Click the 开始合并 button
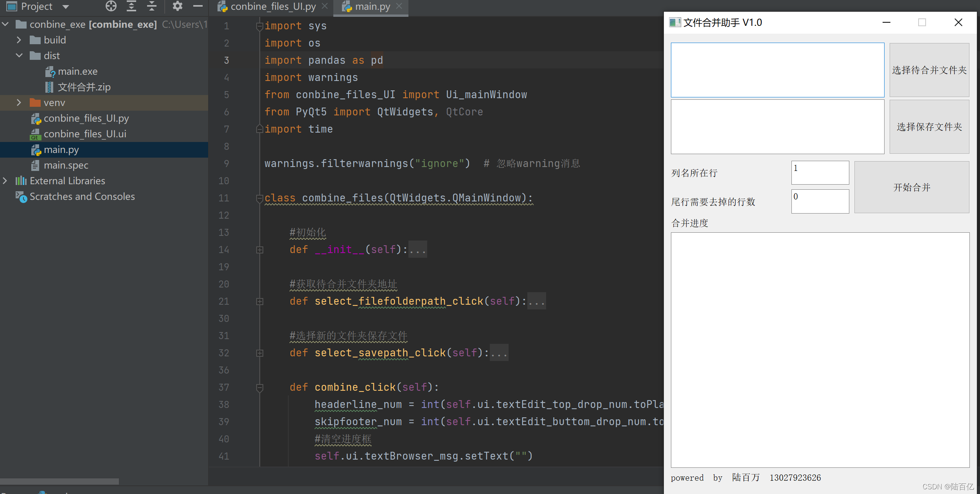Screen dimensions: 980x494 pos(911,187)
